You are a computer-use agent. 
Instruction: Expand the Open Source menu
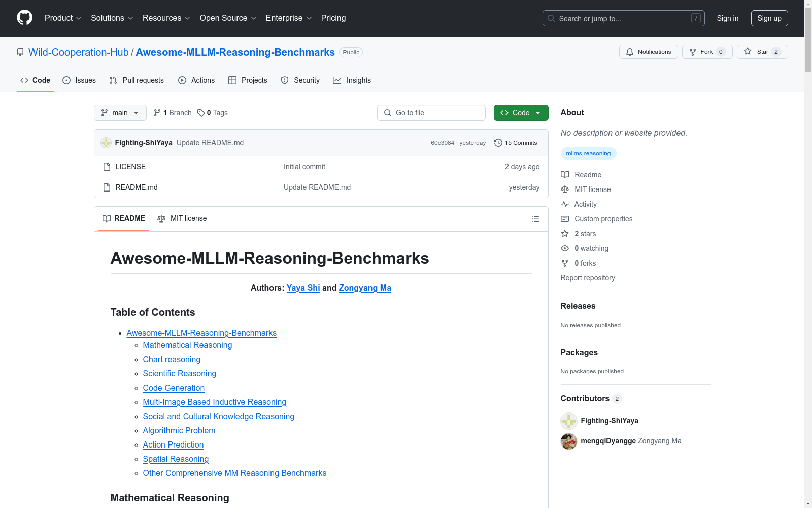228,18
